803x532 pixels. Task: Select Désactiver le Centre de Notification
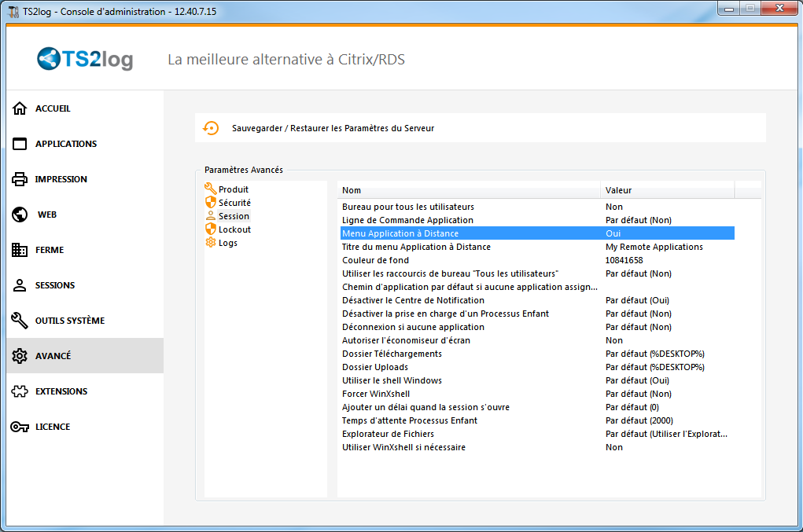pyautogui.click(x=537, y=300)
